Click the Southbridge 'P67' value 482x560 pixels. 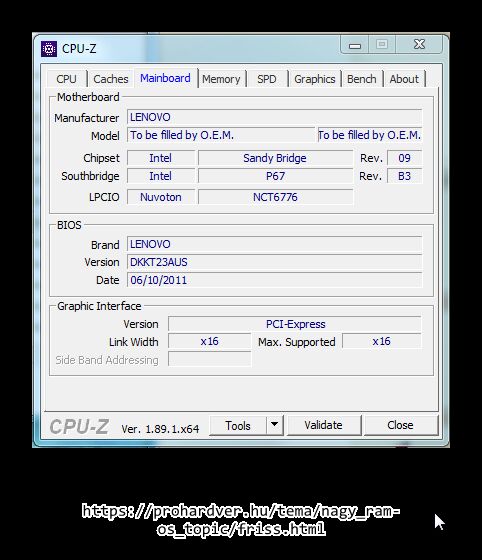click(x=275, y=176)
